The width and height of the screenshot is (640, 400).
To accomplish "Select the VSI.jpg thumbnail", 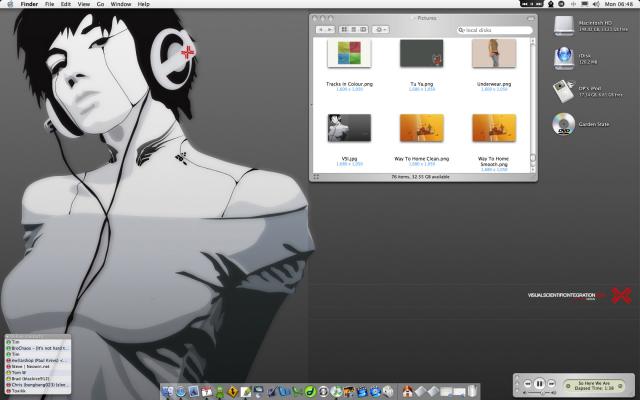I will (349, 128).
